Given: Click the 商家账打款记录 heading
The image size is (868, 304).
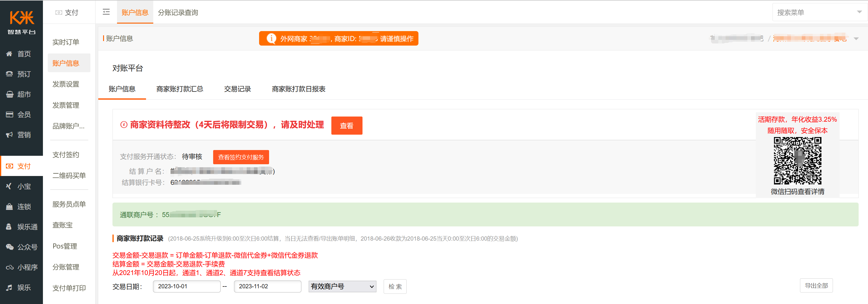Looking at the screenshot, I should [x=140, y=238].
